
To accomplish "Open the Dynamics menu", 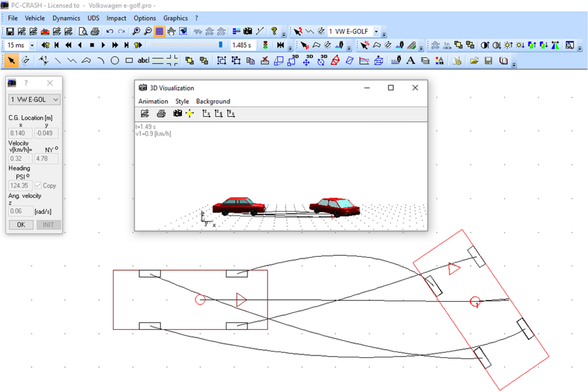I will (67, 18).
